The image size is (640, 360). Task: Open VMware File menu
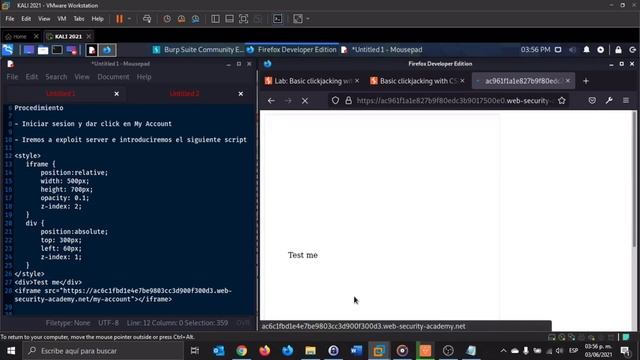[10, 19]
